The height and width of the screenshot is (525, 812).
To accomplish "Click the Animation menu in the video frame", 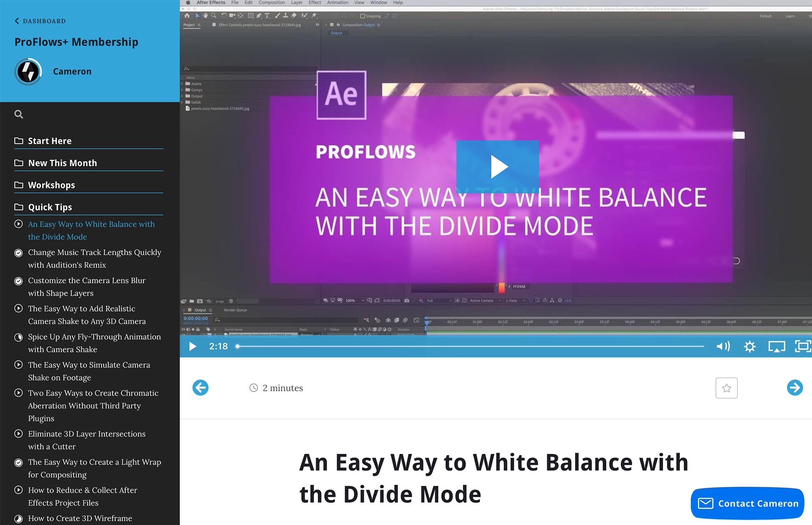I will click(x=338, y=3).
